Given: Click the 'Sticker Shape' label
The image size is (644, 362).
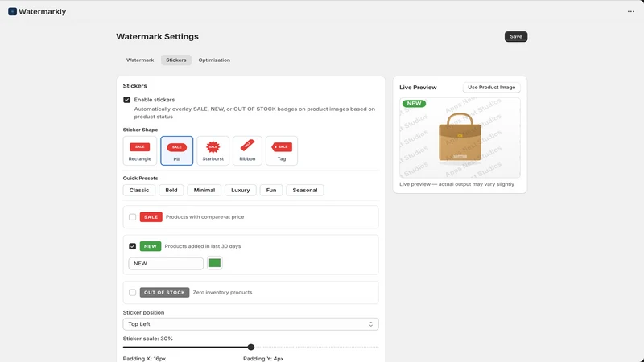Looking at the screenshot, I should (140, 130).
